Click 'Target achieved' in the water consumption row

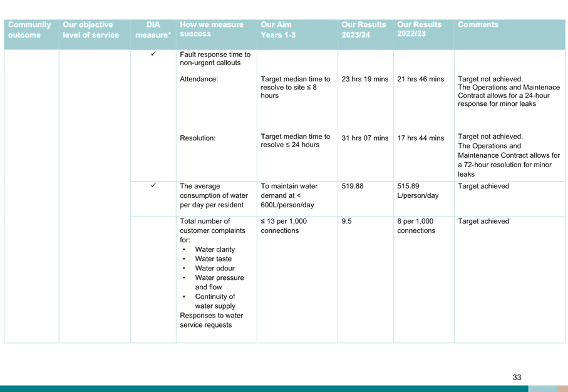483,186
